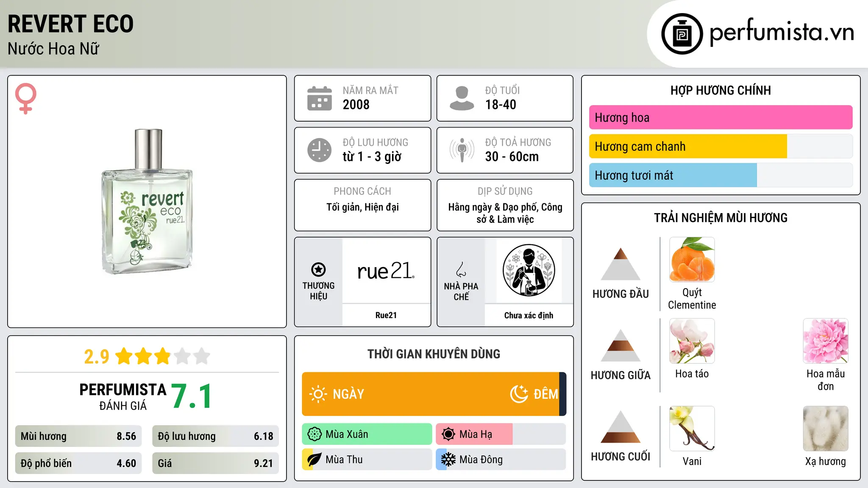This screenshot has height=488, width=868.
Task: Click the Độ lưu hương 6.18 score row
Action: [215, 436]
